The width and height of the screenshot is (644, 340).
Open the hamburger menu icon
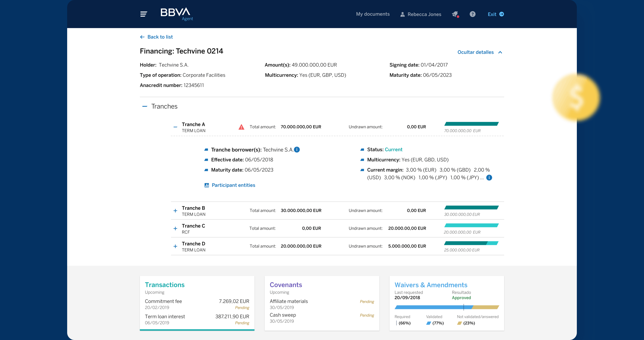(144, 14)
